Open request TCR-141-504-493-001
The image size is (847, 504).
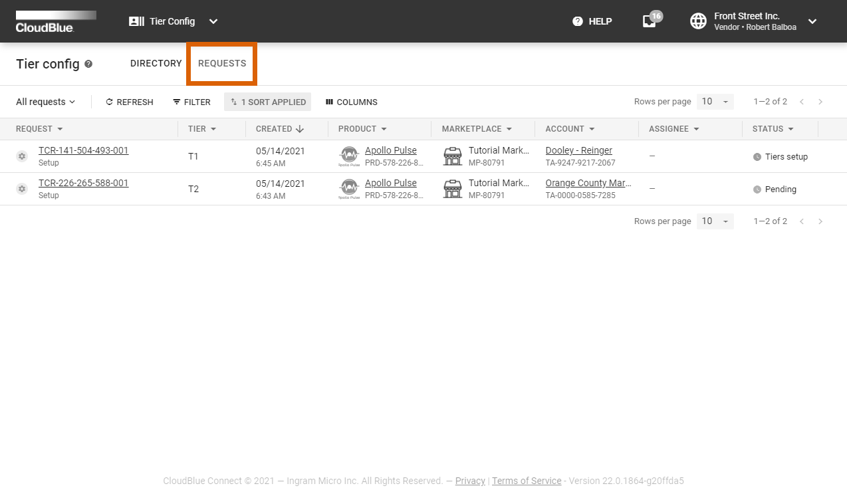click(83, 150)
